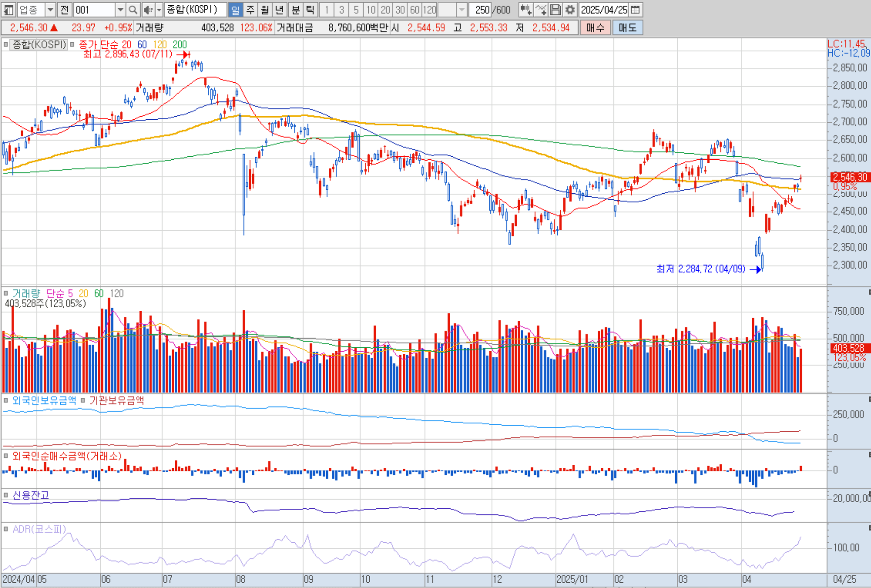The image size is (871, 588).
Task: Select the 분 minute chart tab
Action: click(x=296, y=10)
